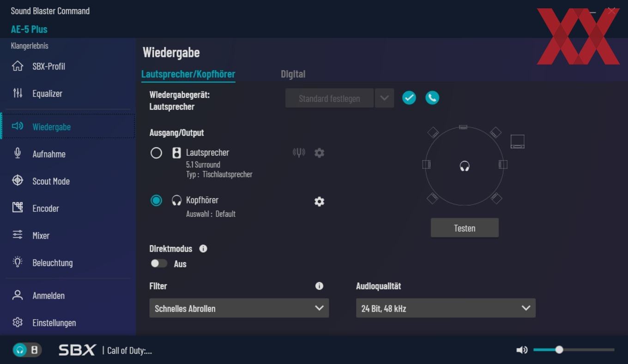Click front left speaker in diagram
628x364 pixels.
pyautogui.click(x=433, y=132)
